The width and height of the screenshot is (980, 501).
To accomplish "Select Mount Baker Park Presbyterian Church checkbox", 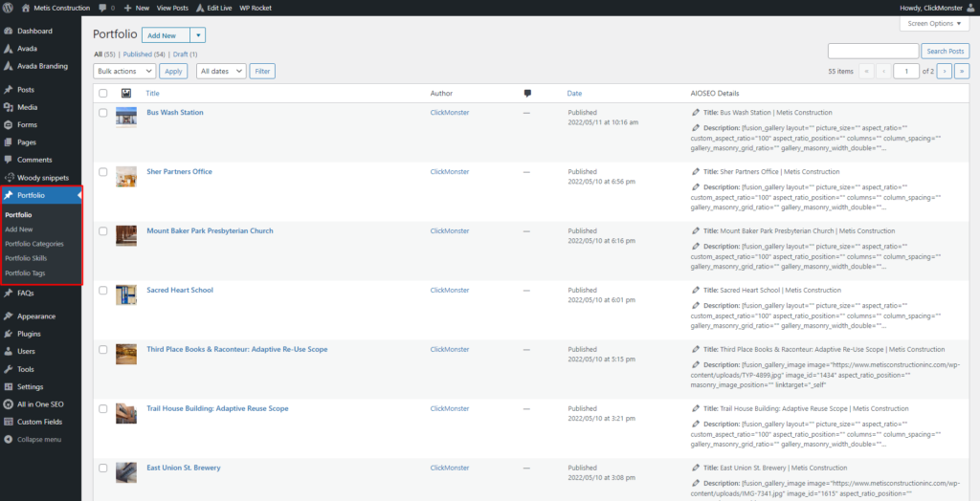I will point(103,230).
